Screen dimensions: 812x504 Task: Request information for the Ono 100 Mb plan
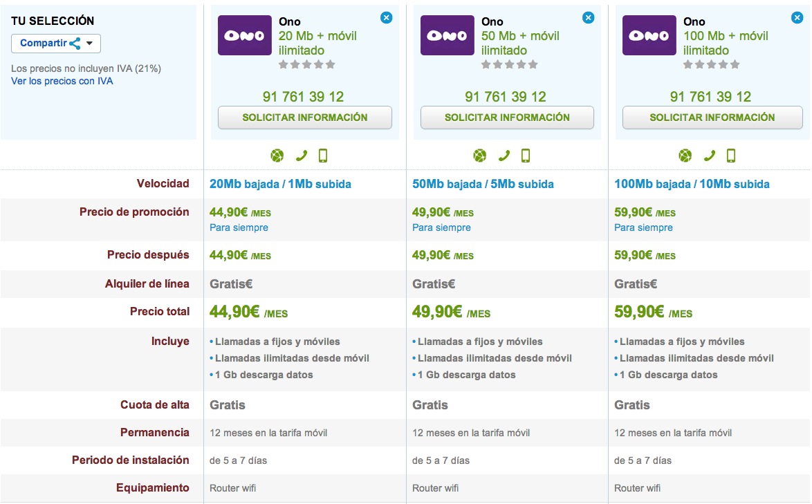[712, 118]
